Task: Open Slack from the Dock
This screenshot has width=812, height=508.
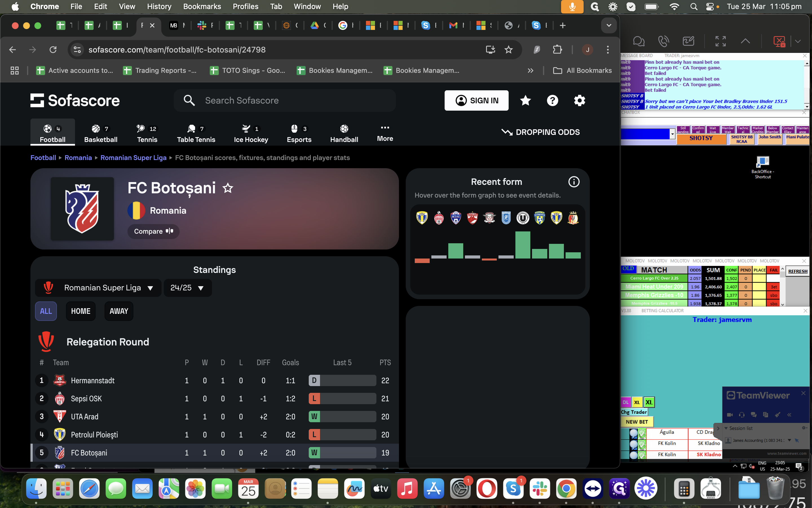Action: point(540,489)
